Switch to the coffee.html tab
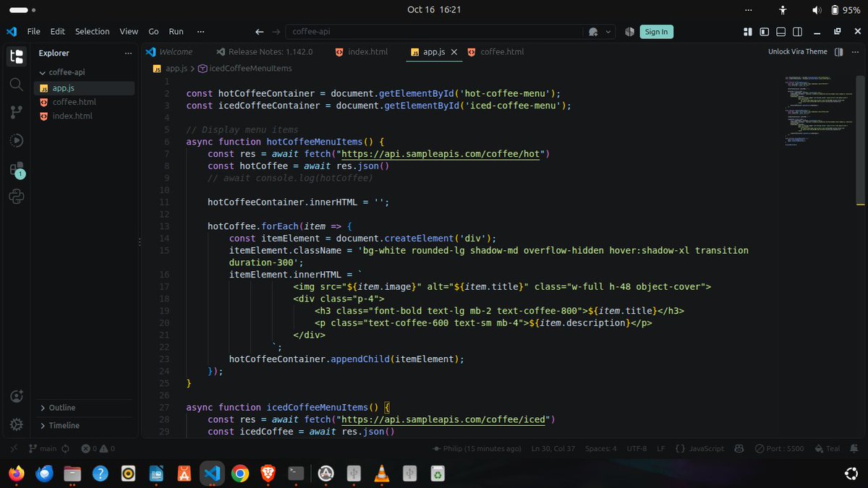The height and width of the screenshot is (488, 868). point(496,52)
